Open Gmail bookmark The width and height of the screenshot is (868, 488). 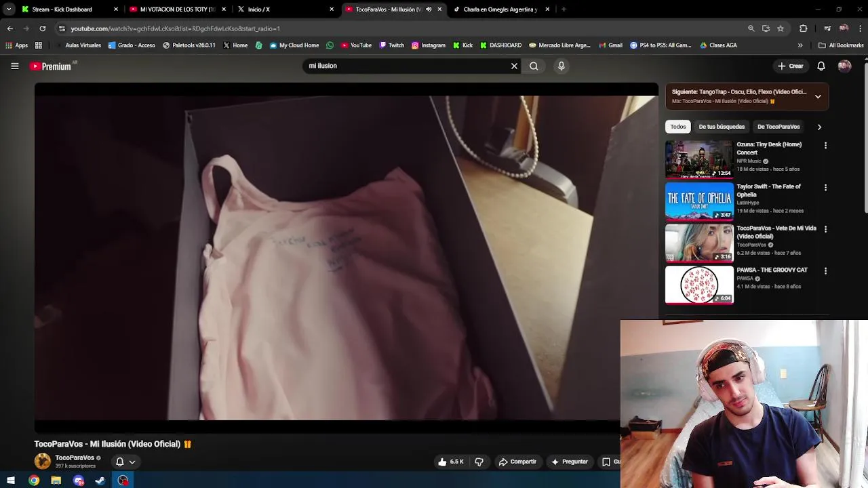[610, 45]
